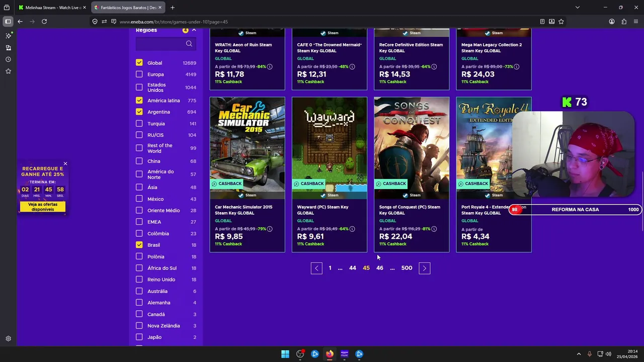Check the Turquia region
644x362 pixels.
point(139,124)
